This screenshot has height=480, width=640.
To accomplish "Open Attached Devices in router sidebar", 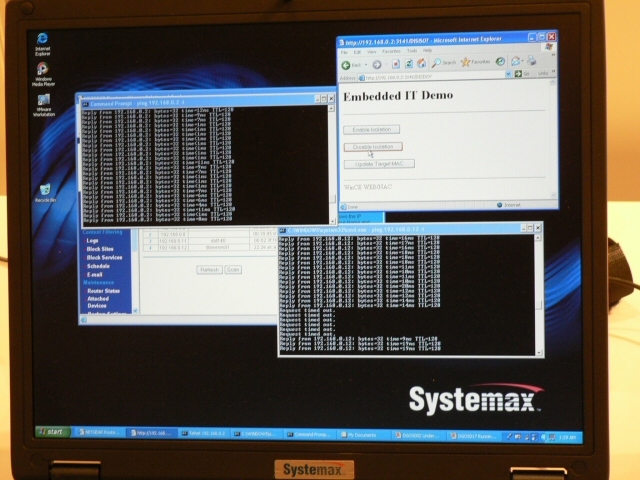I will [98, 302].
